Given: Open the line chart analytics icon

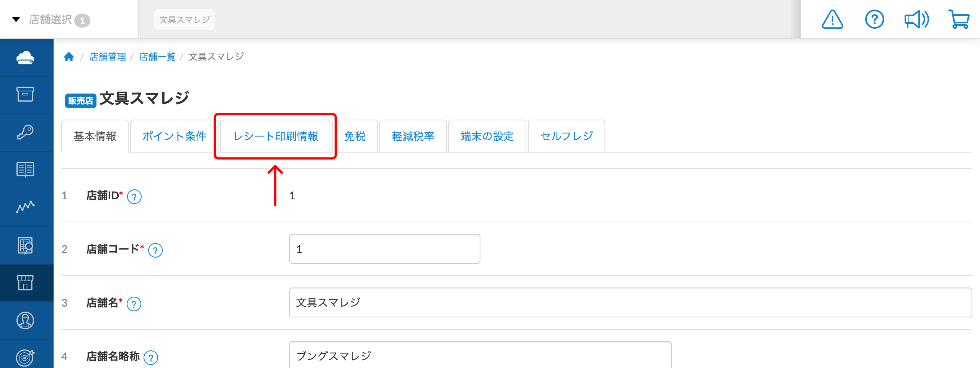Looking at the screenshot, I should (25, 207).
